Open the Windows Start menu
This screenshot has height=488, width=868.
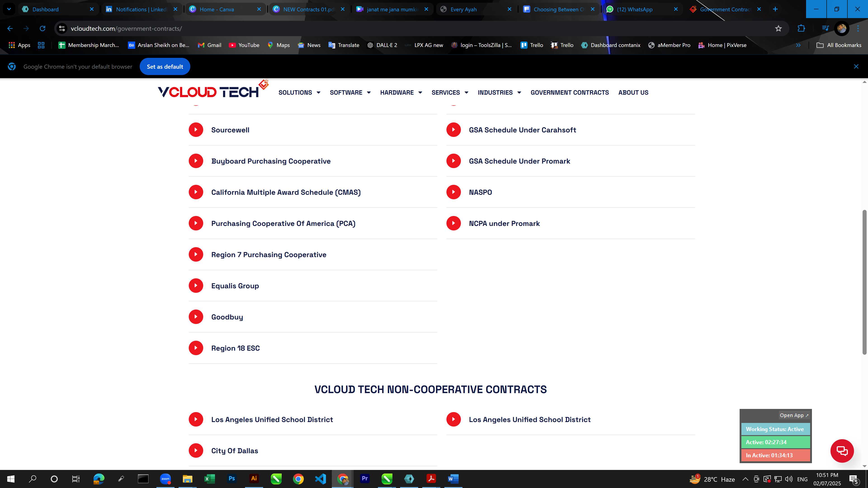pos(11,479)
